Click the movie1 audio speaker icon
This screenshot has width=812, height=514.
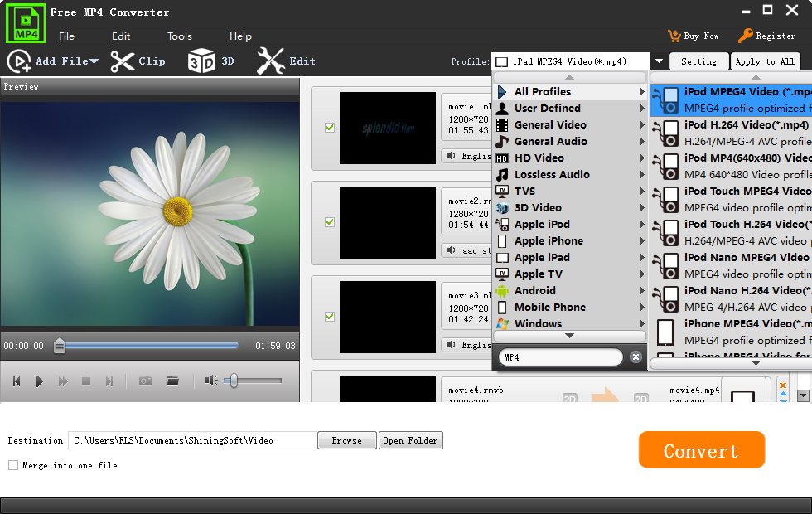coord(451,156)
